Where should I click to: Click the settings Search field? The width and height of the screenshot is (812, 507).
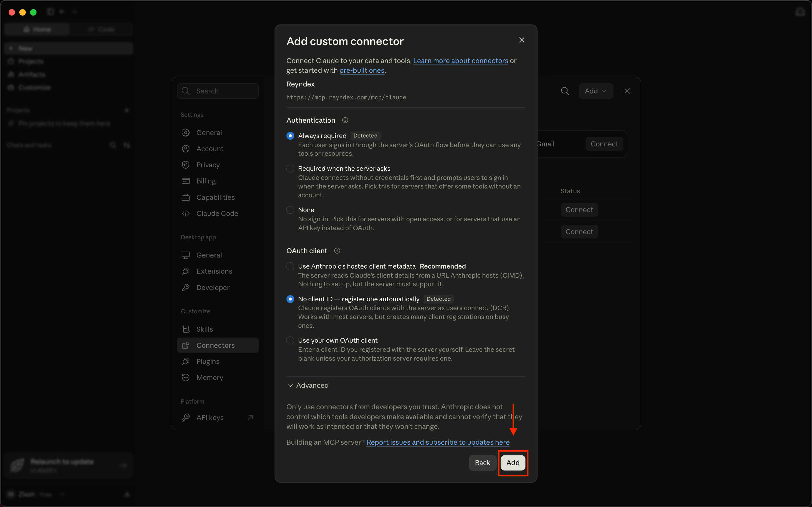coord(218,91)
